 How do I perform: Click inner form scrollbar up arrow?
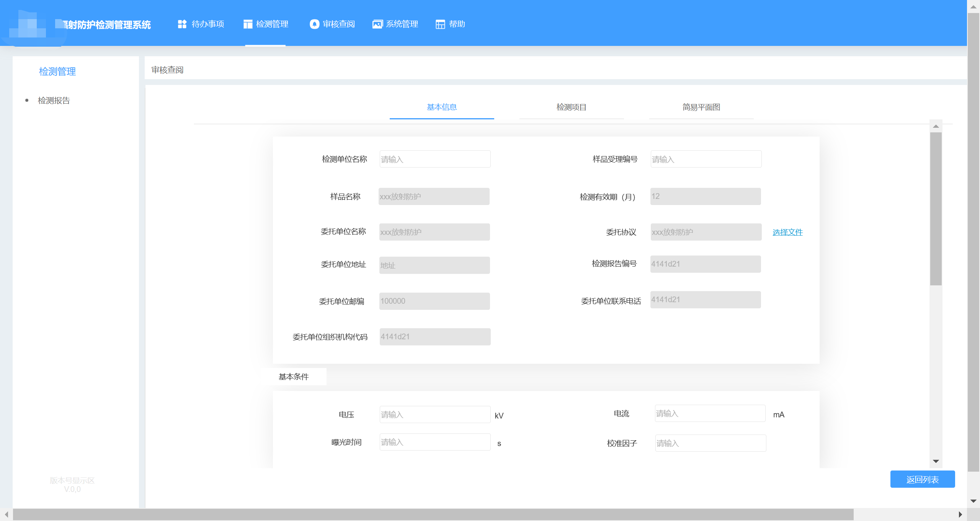click(x=936, y=126)
